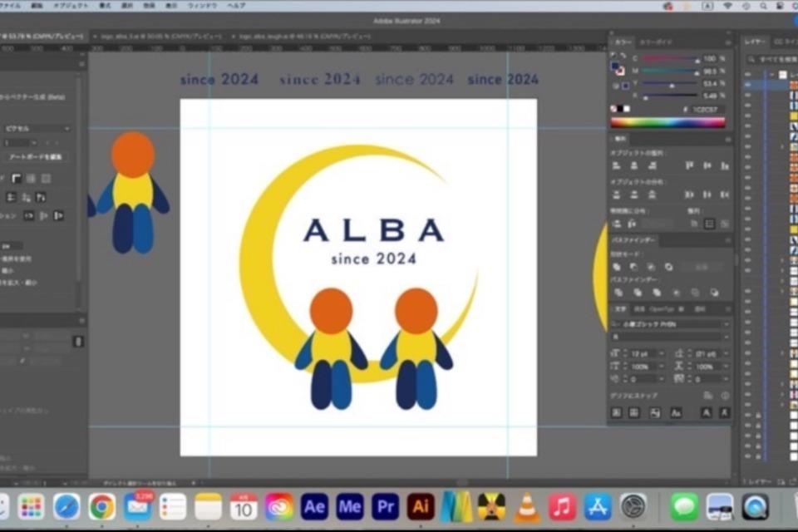
Task: Switch to the second document tab
Action: 158,37
